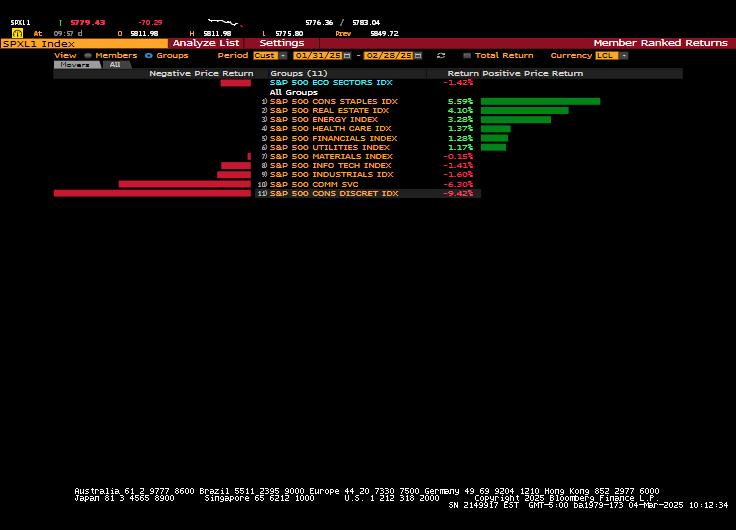Switch to the Movers tab
This screenshot has width=736, height=530.
pos(77,65)
